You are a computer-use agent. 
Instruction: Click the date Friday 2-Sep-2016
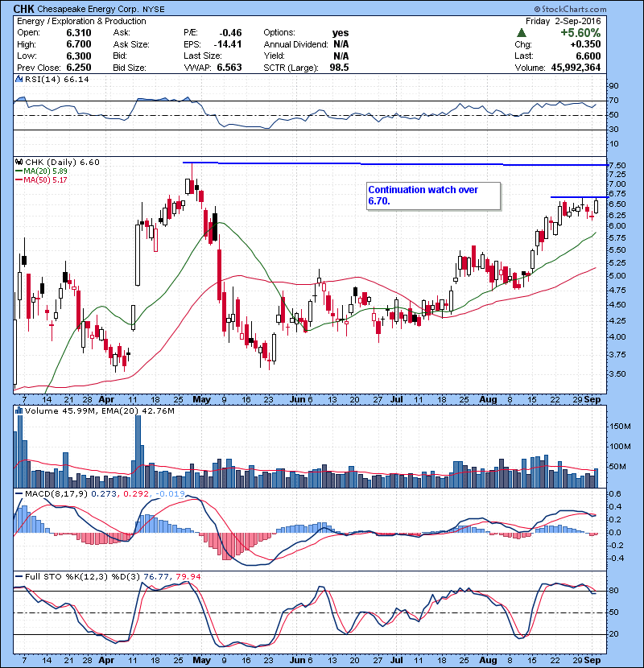(563, 21)
